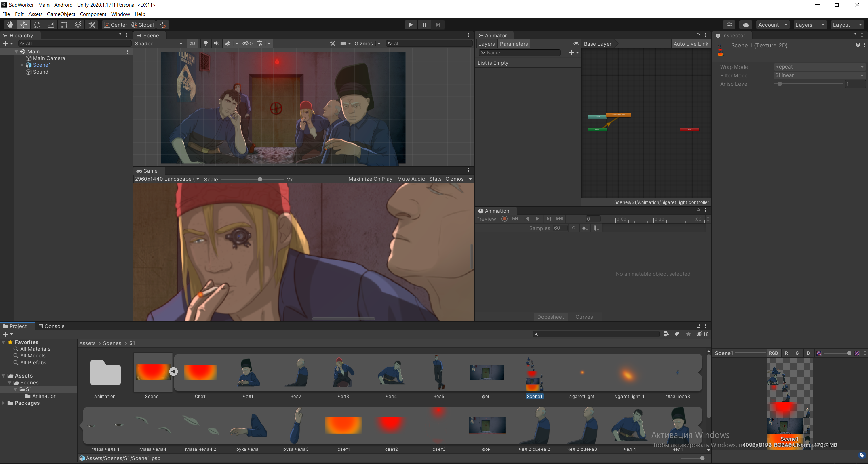Click Maximize On Play button
Viewport: 868px width, 464px height.
point(370,179)
